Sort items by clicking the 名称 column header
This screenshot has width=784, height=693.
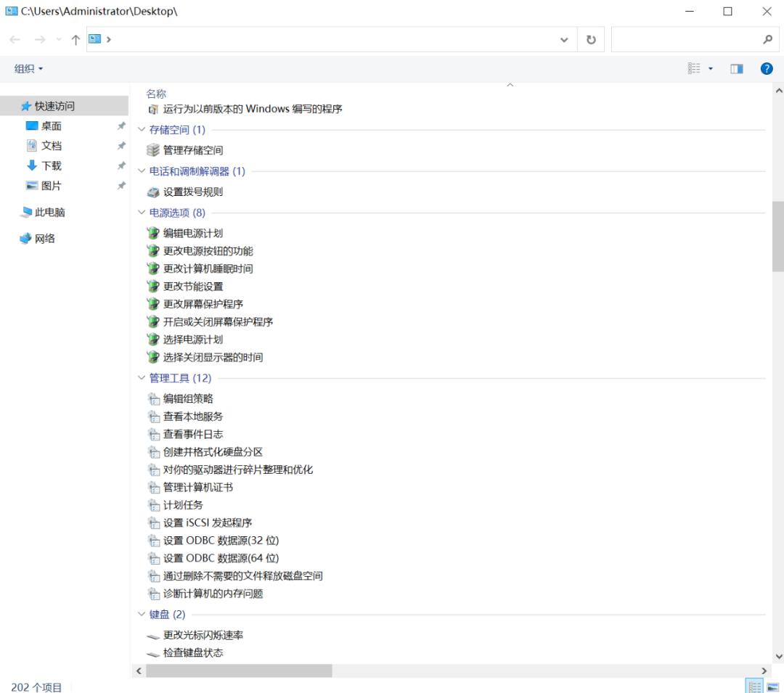(x=157, y=93)
